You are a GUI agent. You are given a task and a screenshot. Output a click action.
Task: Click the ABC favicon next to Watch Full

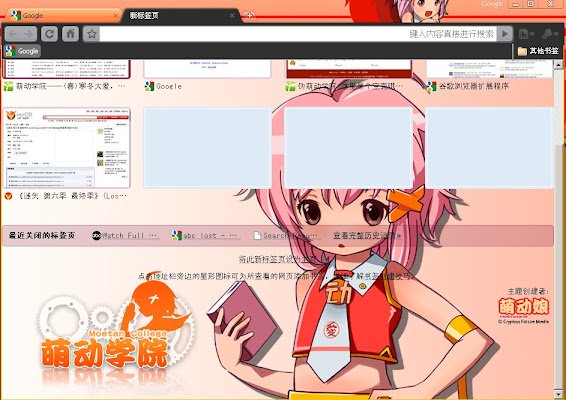96,236
